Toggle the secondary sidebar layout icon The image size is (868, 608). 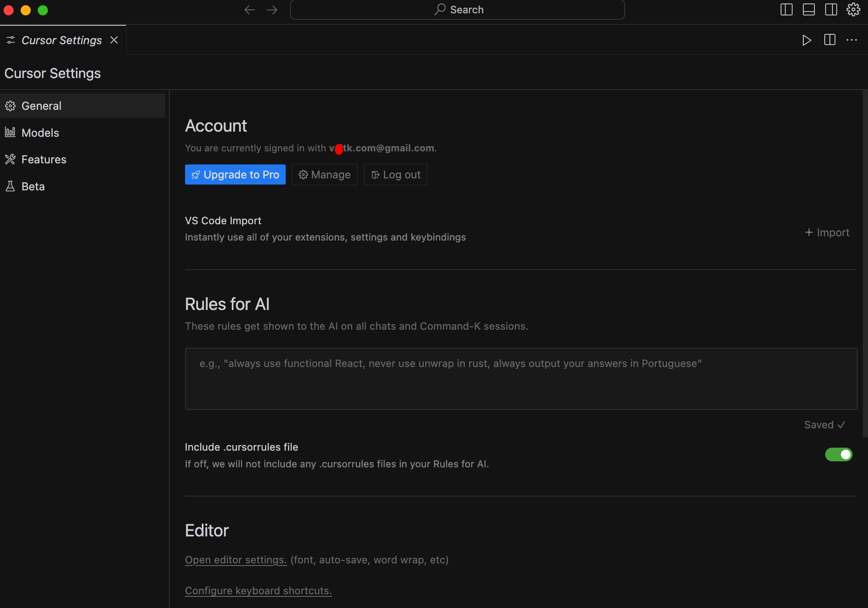(x=831, y=9)
